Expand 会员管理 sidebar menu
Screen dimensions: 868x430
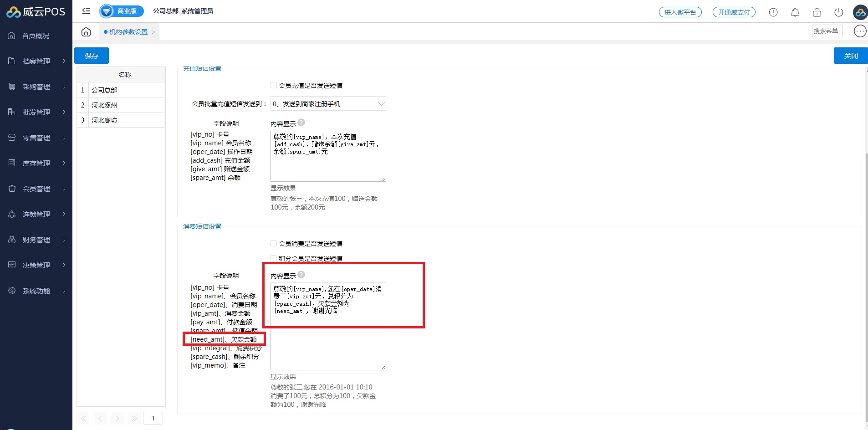pos(36,189)
